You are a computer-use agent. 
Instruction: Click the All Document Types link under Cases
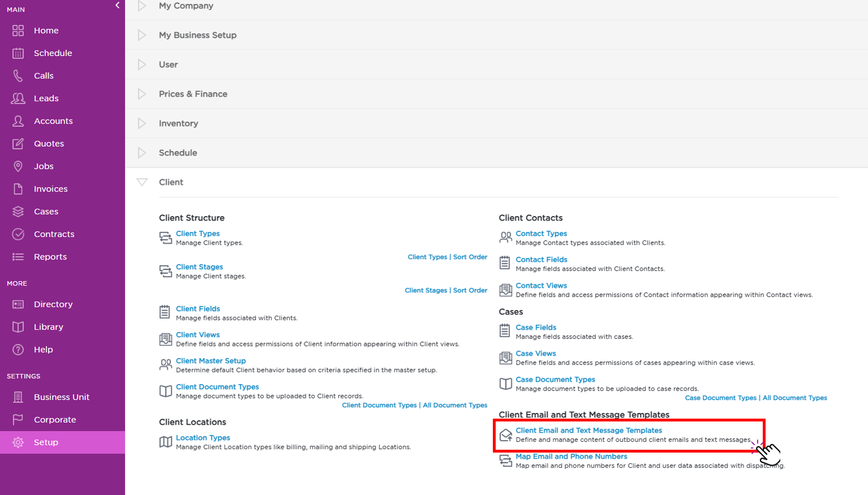point(794,398)
